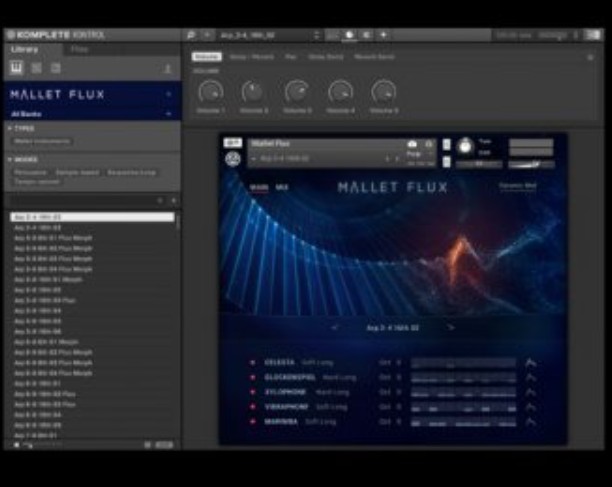Open envelope shape icon for Xylophone row
The image size is (612, 487).
pyautogui.click(x=530, y=392)
